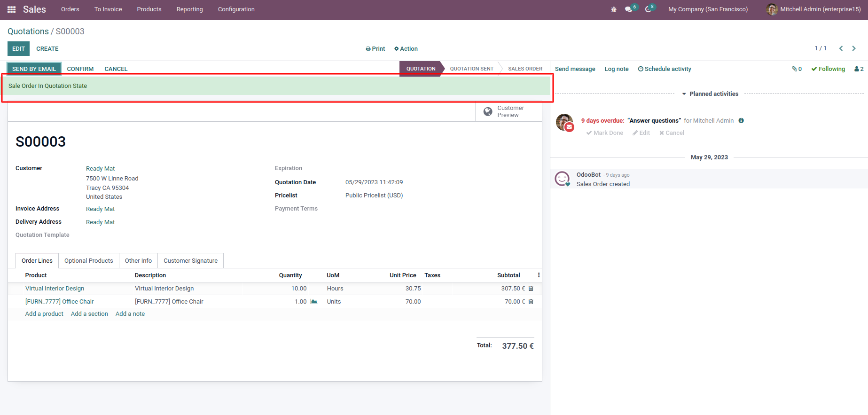Open the Action dropdown menu
The width and height of the screenshot is (868, 415).
click(406, 49)
